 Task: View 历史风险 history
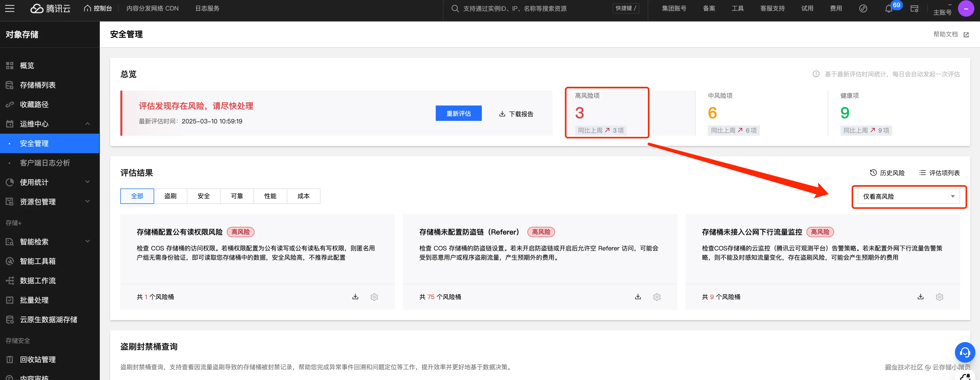coord(887,173)
